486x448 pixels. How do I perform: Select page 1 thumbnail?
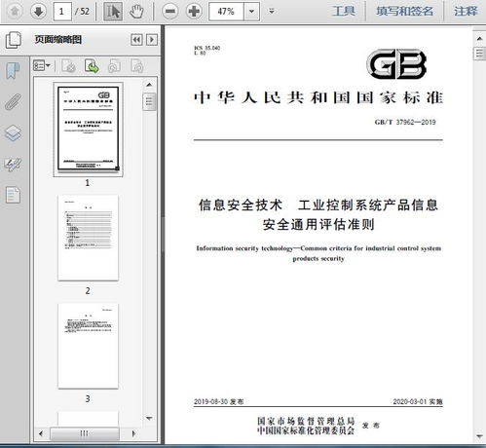pos(88,129)
